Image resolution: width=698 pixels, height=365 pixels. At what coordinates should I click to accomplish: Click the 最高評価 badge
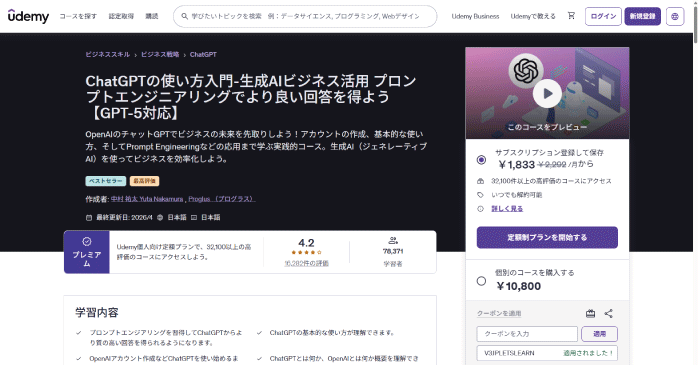[144, 181]
